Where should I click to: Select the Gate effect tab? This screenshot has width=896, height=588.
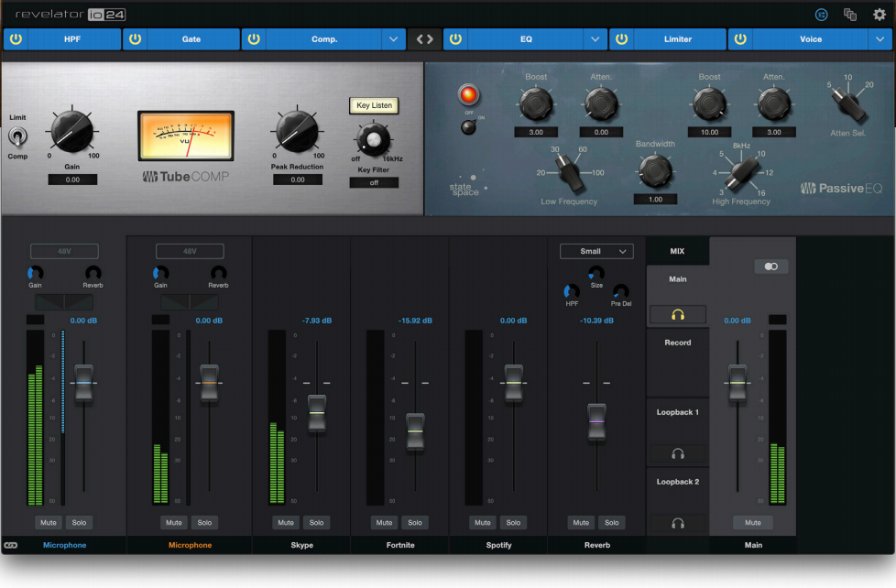191,39
